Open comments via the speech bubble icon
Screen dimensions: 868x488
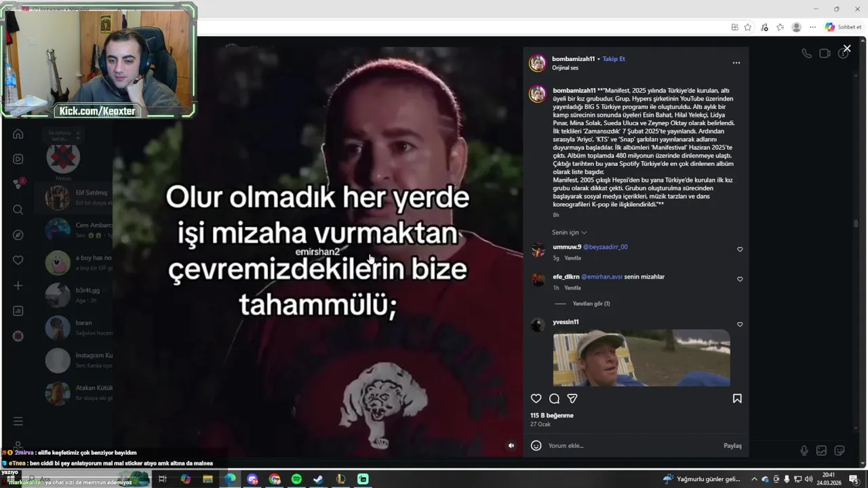(554, 399)
